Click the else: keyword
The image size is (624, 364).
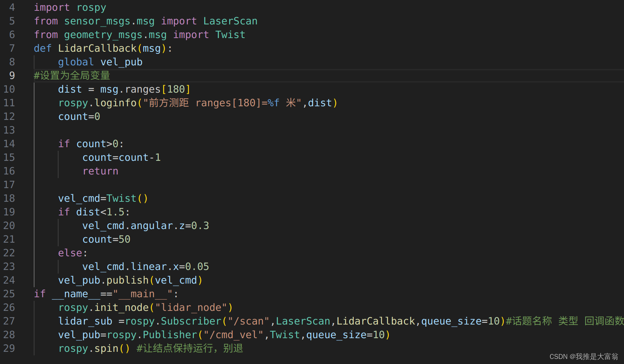pyautogui.click(x=73, y=253)
